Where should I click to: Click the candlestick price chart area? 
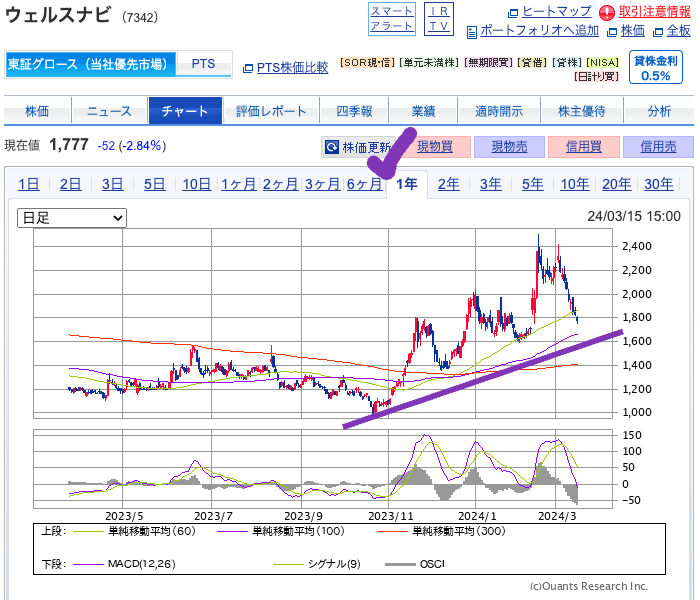(323, 324)
